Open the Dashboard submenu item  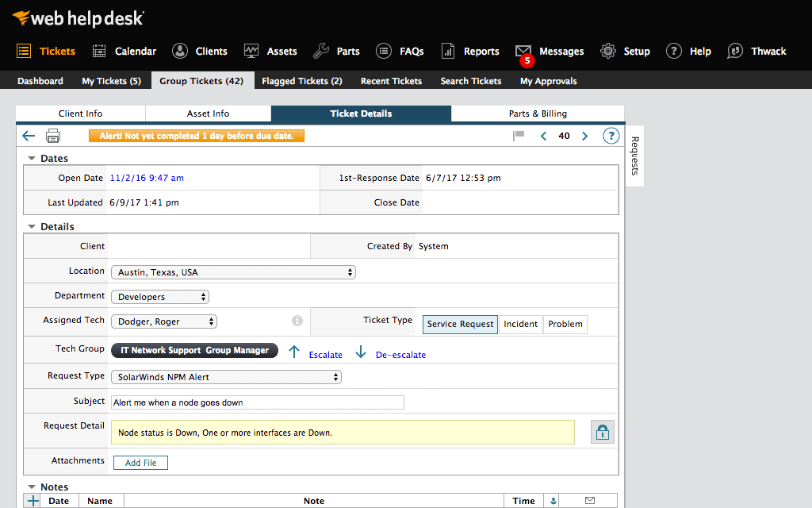40,81
